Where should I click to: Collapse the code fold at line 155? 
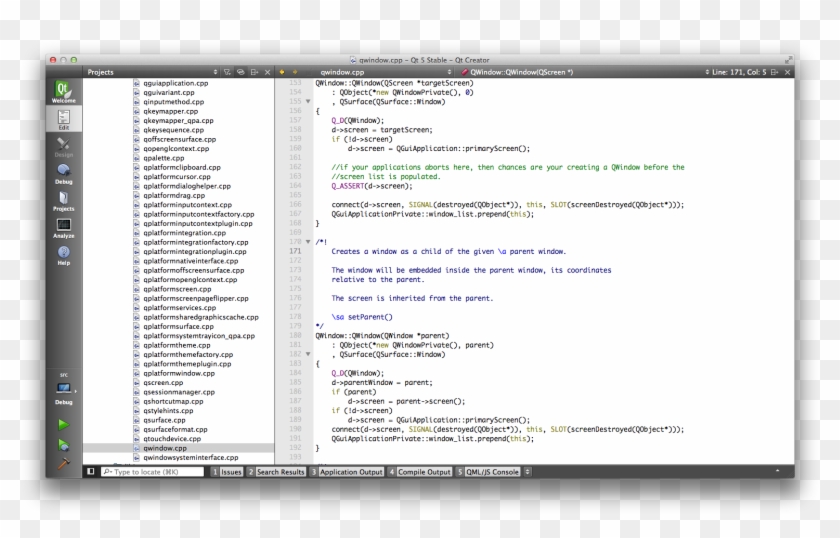(x=308, y=101)
